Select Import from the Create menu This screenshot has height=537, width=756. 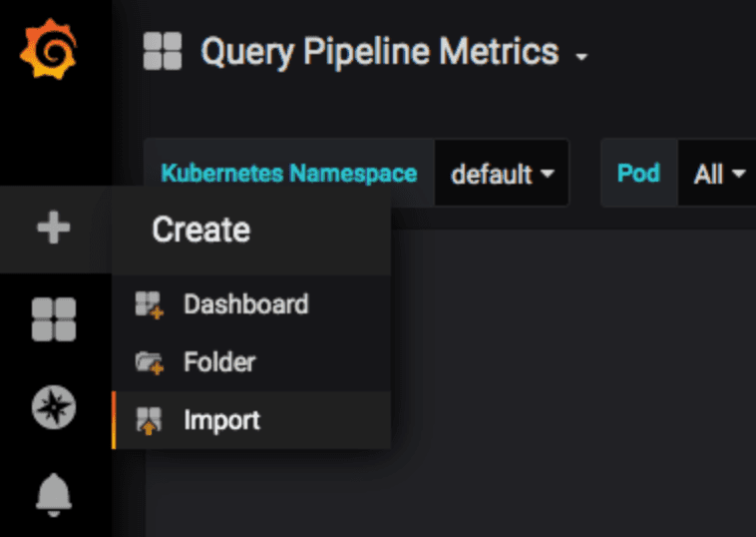coord(251,420)
